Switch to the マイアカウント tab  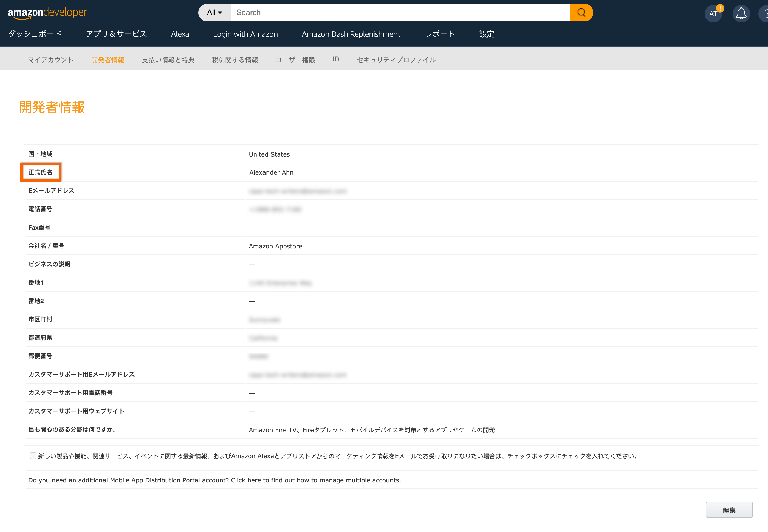[x=50, y=60]
